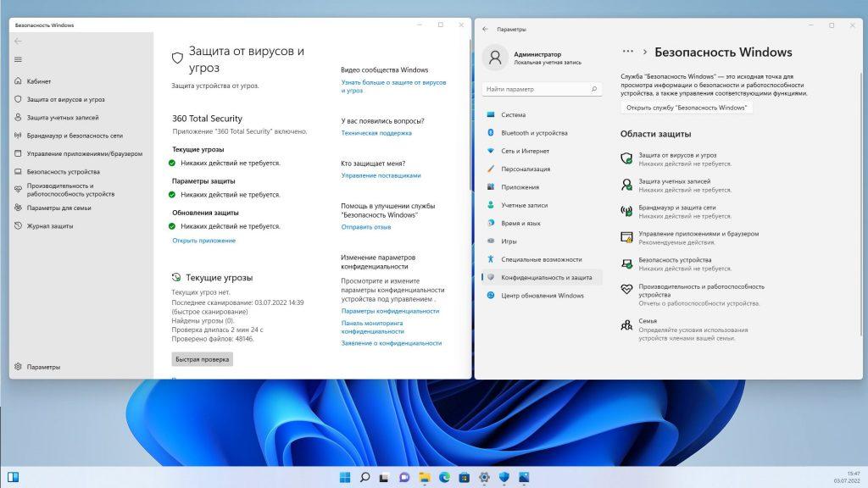
Task: Open Bluetooth и устройства settings category
Action: pos(542,133)
